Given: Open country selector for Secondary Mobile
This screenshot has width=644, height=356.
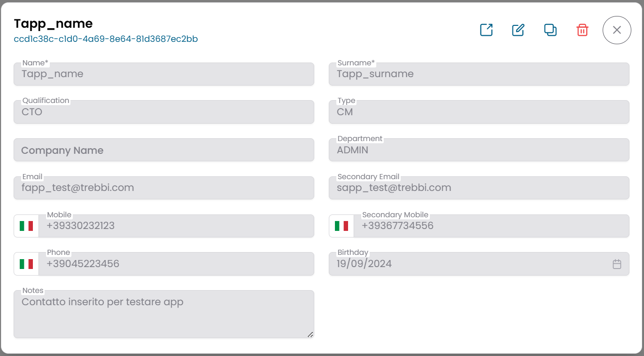Looking at the screenshot, I should 342,226.
